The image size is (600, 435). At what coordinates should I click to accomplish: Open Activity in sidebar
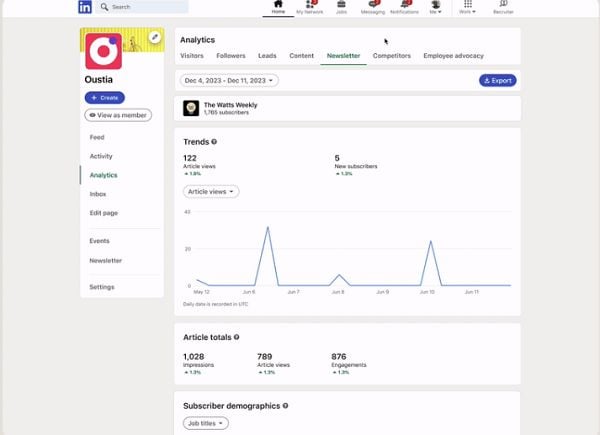tap(101, 156)
